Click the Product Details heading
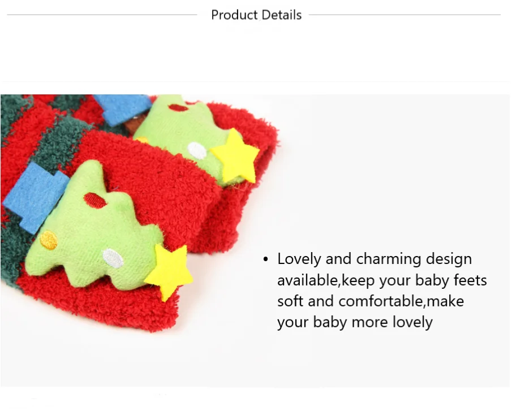This screenshot has height=420, width=512. (x=256, y=15)
